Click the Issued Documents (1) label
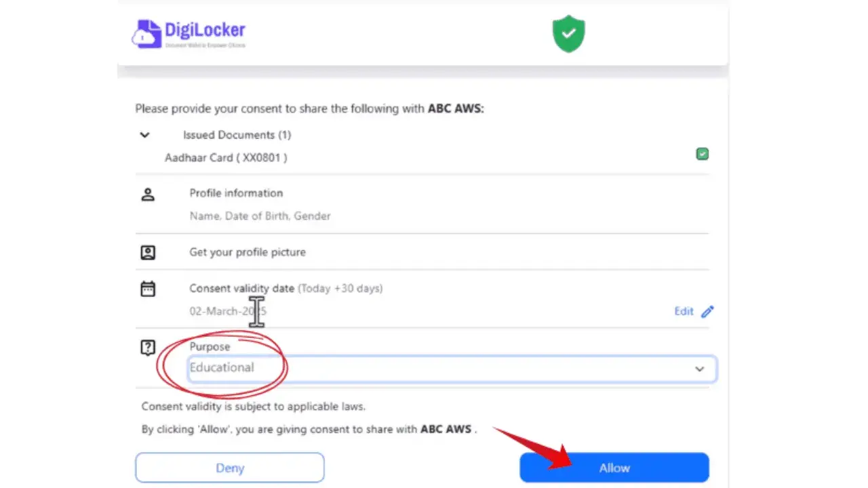Image resolution: width=868 pixels, height=488 pixels. pyautogui.click(x=237, y=135)
